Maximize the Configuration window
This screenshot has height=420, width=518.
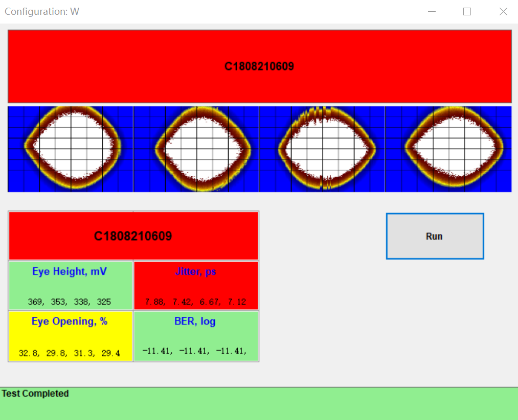467,11
